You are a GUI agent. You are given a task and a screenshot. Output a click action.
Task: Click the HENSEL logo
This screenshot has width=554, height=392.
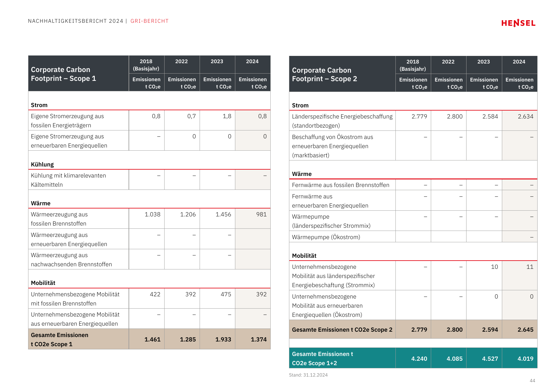pos(518,23)
